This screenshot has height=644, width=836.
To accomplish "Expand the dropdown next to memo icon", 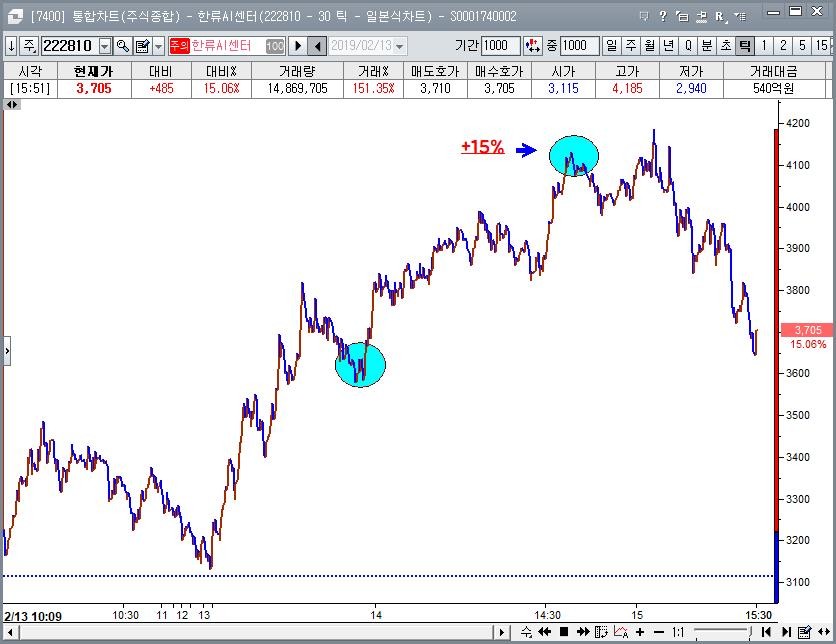I will click(158, 46).
